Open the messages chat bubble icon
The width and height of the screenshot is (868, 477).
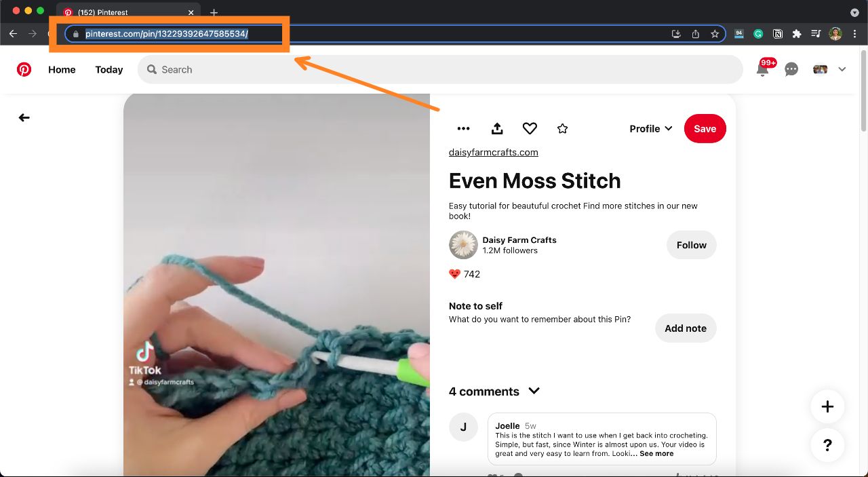tap(791, 69)
